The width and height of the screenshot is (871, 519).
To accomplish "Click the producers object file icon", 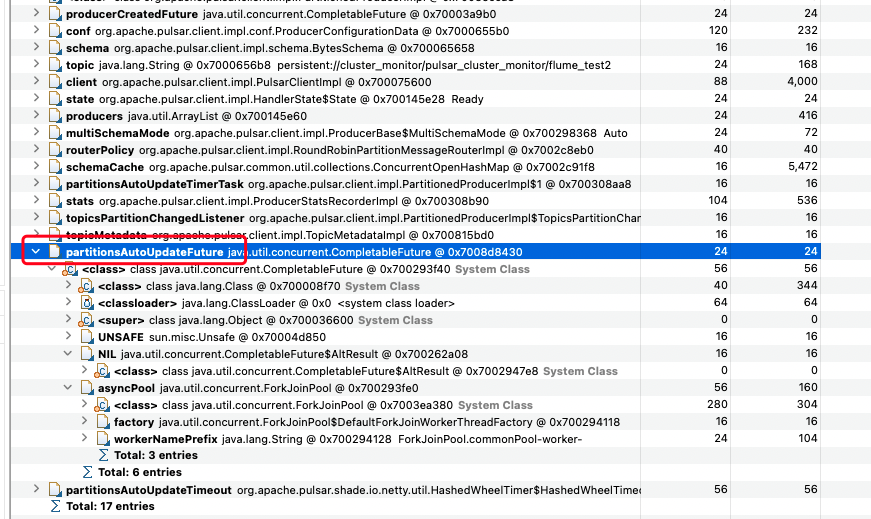I will 54,116.
